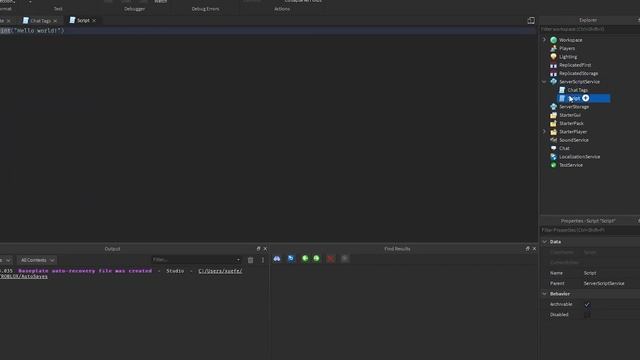Screen dimensions: 640x360
Task: Open the Output panel three-dot options
Action: (262, 260)
